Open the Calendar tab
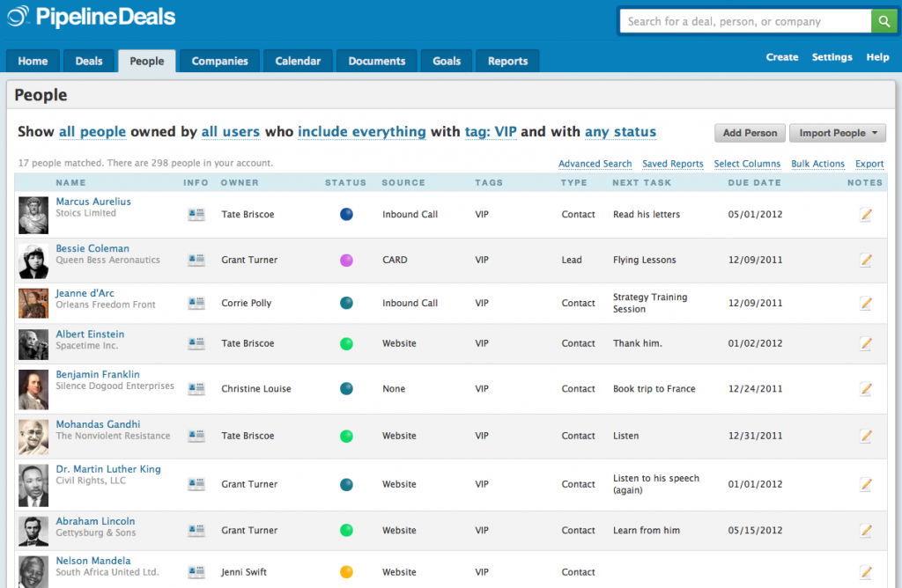902x588 pixels. coord(297,61)
